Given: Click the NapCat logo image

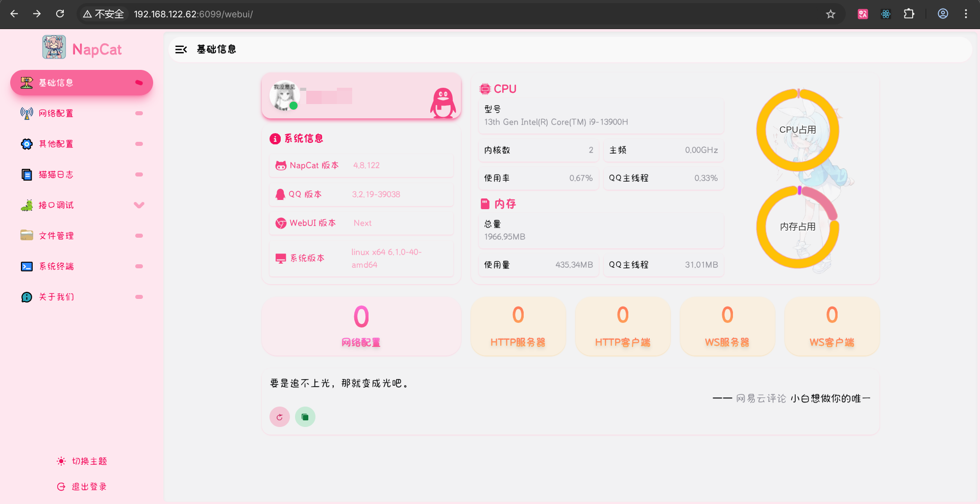Looking at the screenshot, I should (54, 47).
